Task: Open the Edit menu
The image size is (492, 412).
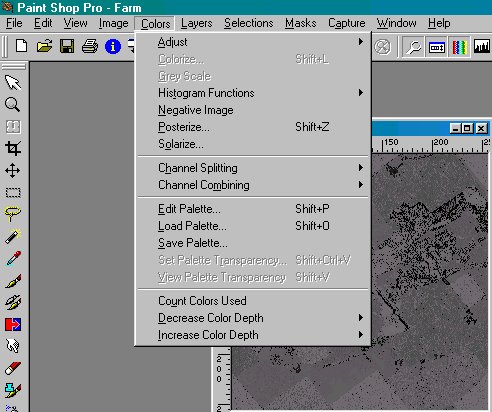Action: [x=43, y=23]
